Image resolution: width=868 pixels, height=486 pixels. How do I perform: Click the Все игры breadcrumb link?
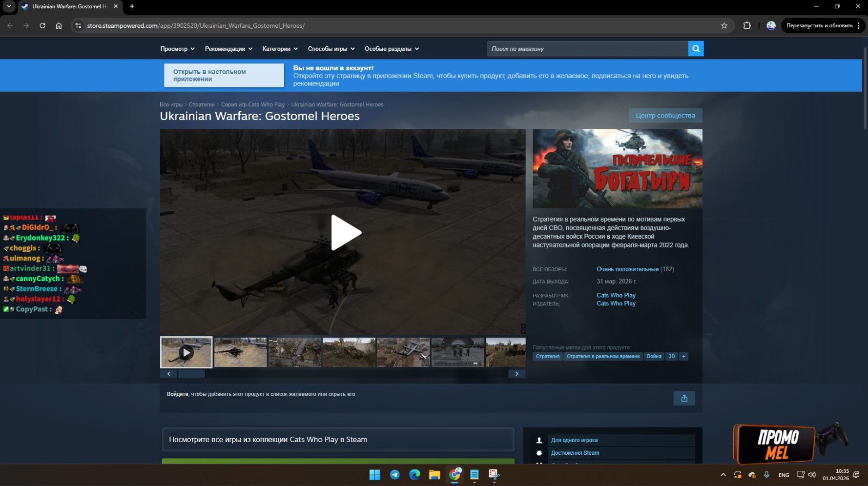tap(171, 104)
